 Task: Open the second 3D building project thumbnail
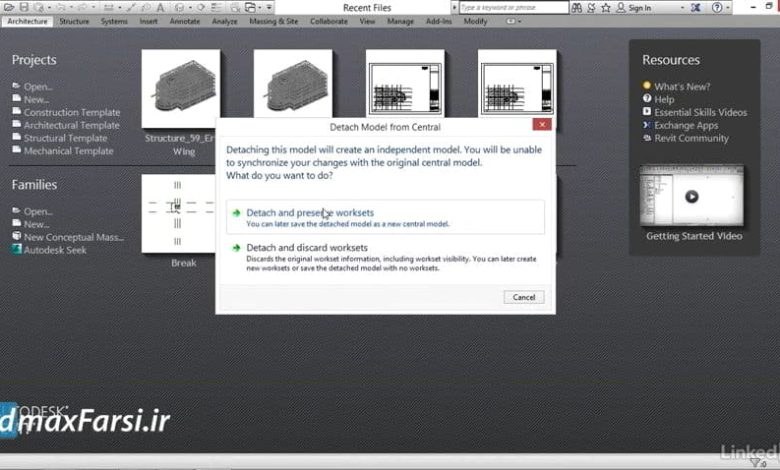pos(293,84)
